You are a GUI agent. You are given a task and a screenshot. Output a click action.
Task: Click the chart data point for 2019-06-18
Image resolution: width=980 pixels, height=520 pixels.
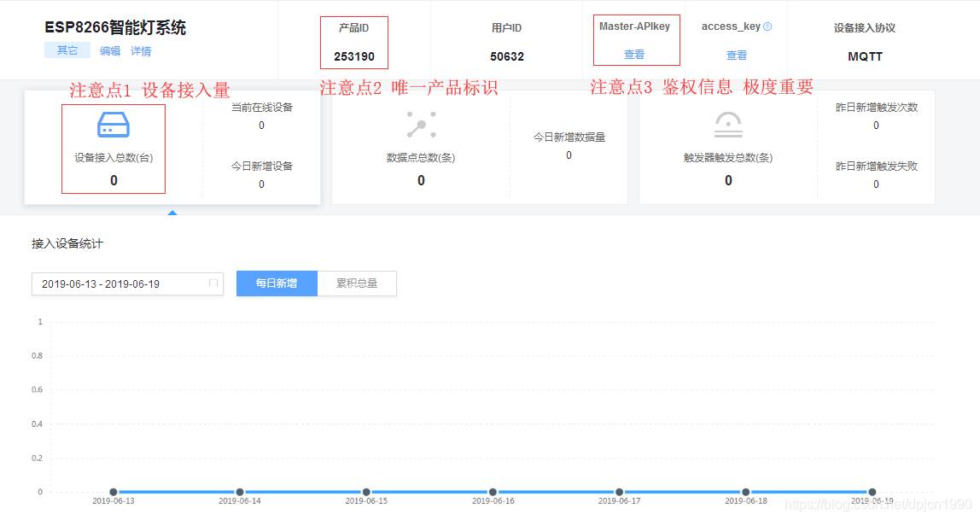coord(745,492)
